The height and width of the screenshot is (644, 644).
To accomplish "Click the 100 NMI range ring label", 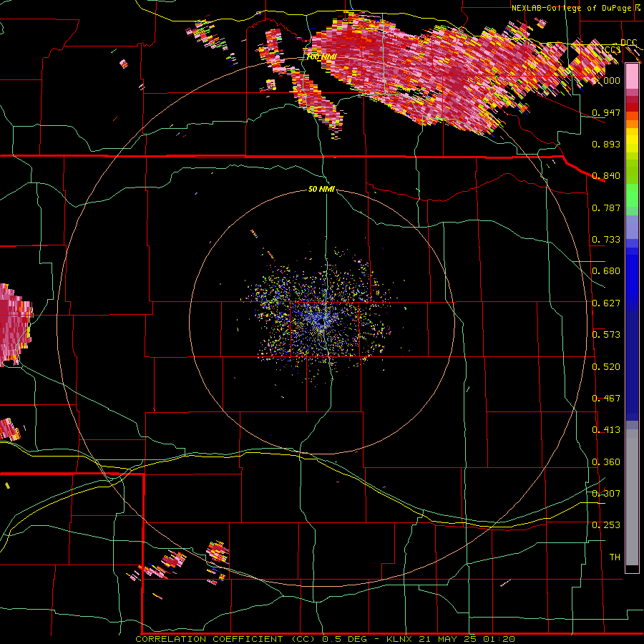I will pyautogui.click(x=321, y=57).
